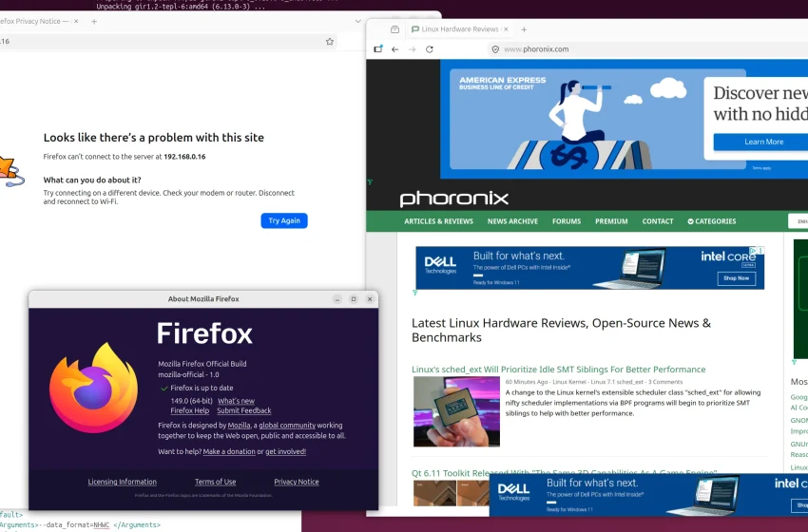Close the Linux Hardware Reviews tab
Screen dimensions: 808x532
506,29
